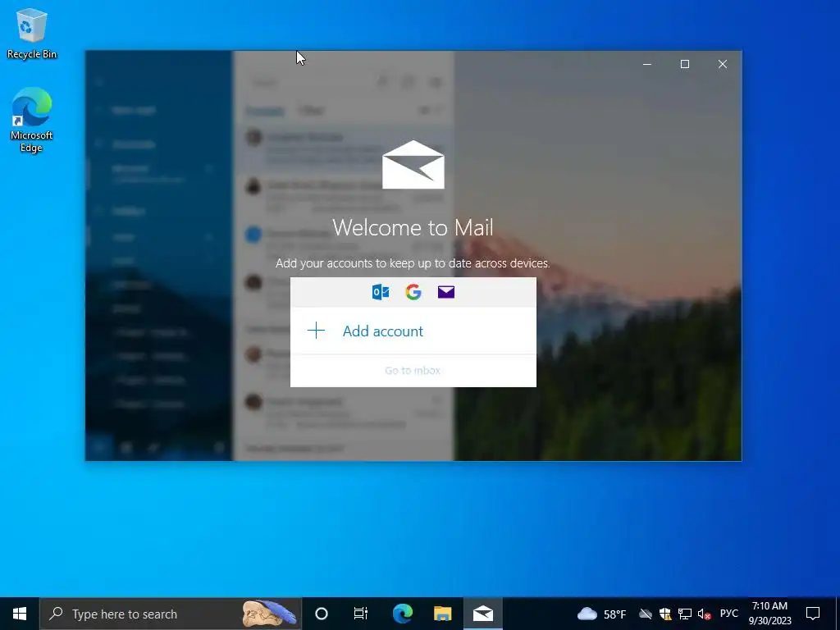Open the weather widget showing 58°F
Image resolution: width=840 pixels, height=630 pixels.
[601, 614]
